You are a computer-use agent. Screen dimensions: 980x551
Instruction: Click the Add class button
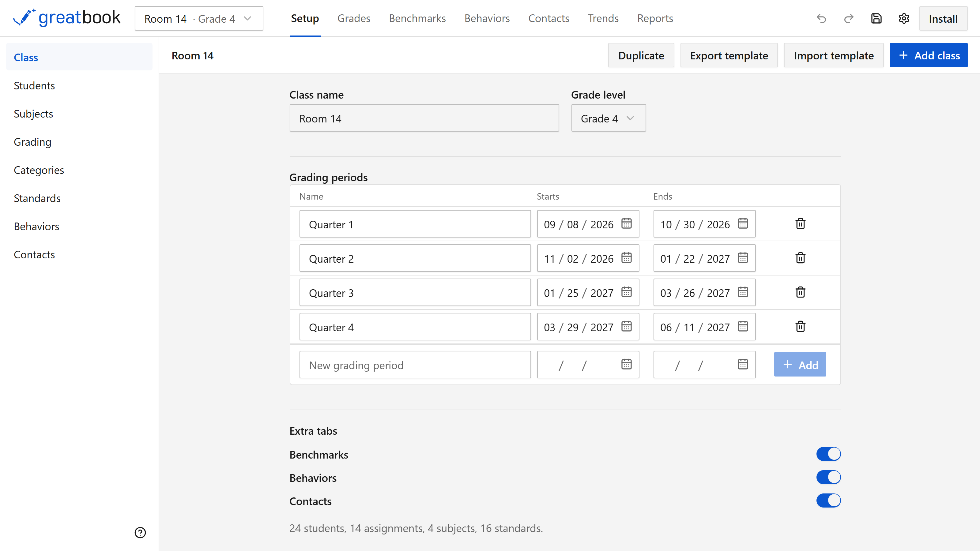coord(929,55)
